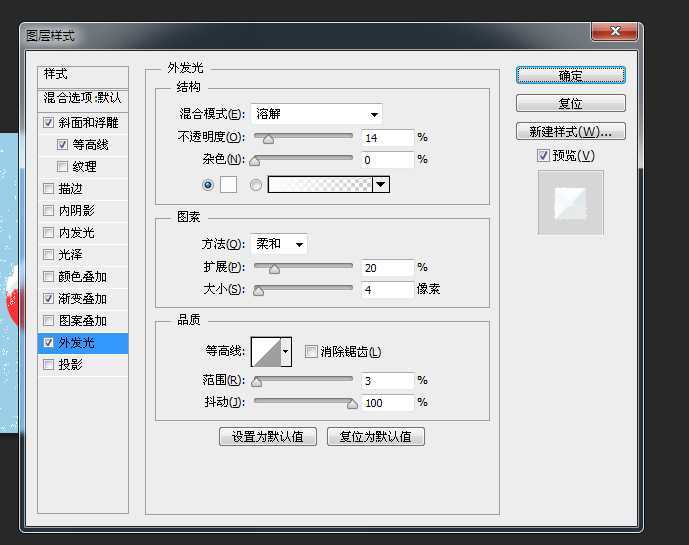The height and width of the screenshot is (545, 689).
Task: Click the style preview thumbnail
Action: 570,203
